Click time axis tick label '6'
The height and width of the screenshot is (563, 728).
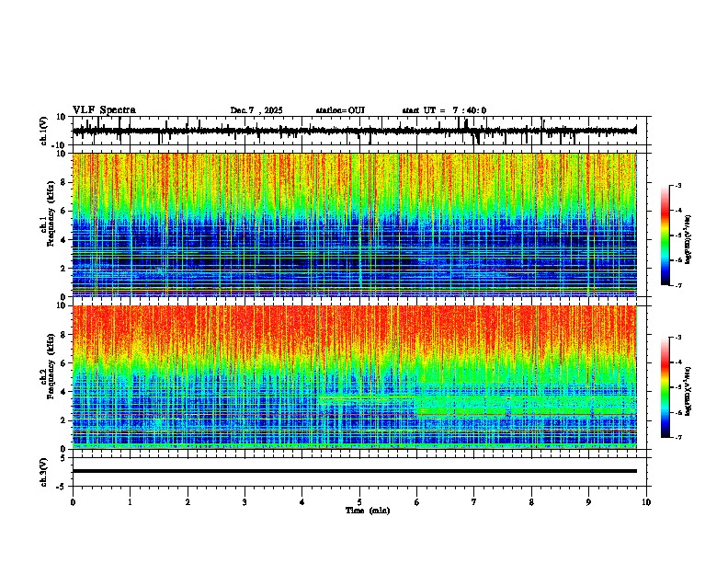417,502
